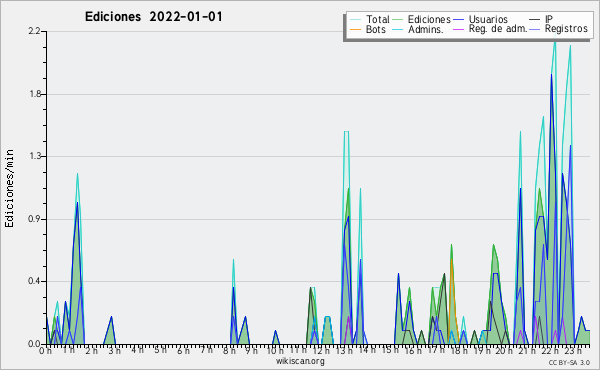Image resolution: width=600 pixels, height=370 pixels.
Task: Click the y-axis value 0.4
Action: (x=34, y=281)
